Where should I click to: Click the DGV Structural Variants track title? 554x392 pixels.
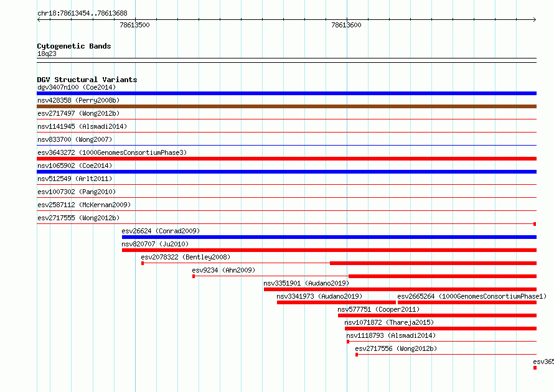click(87, 80)
